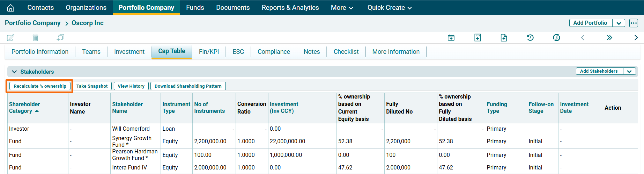Screen dimensions: 644x174
Task: Click the Recalculate % ownership button
Action: 40,86
